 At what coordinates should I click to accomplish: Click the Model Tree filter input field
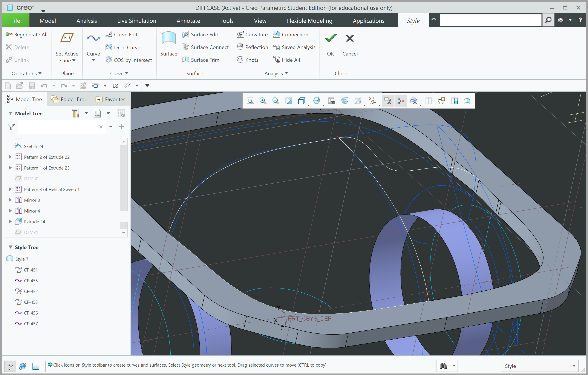coord(61,127)
